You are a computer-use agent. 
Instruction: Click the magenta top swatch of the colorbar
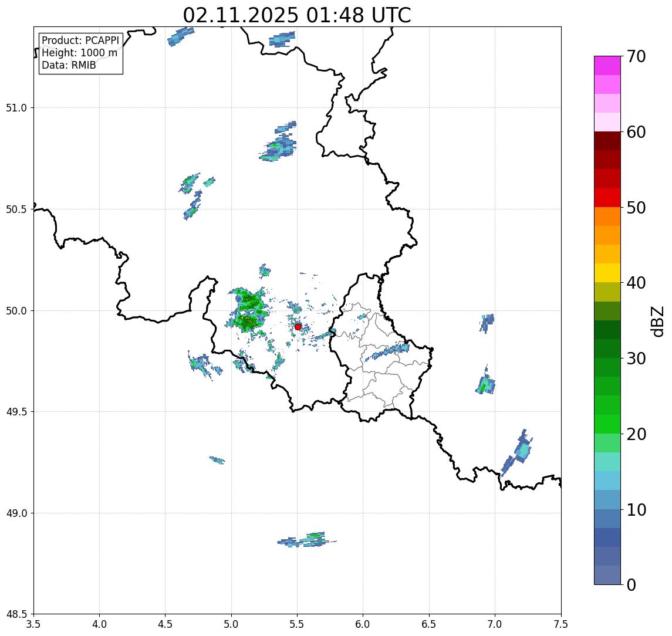607,66
